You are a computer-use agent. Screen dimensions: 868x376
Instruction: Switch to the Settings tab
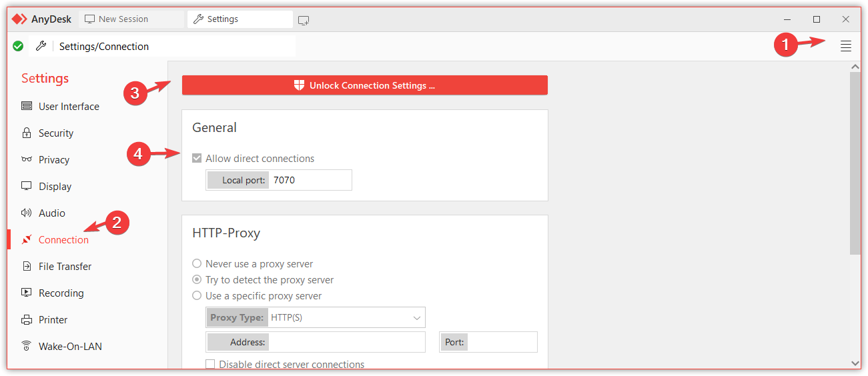tap(240, 19)
